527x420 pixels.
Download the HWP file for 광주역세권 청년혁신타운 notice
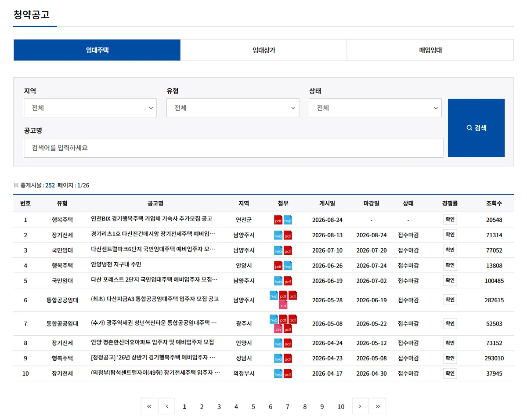point(274,319)
